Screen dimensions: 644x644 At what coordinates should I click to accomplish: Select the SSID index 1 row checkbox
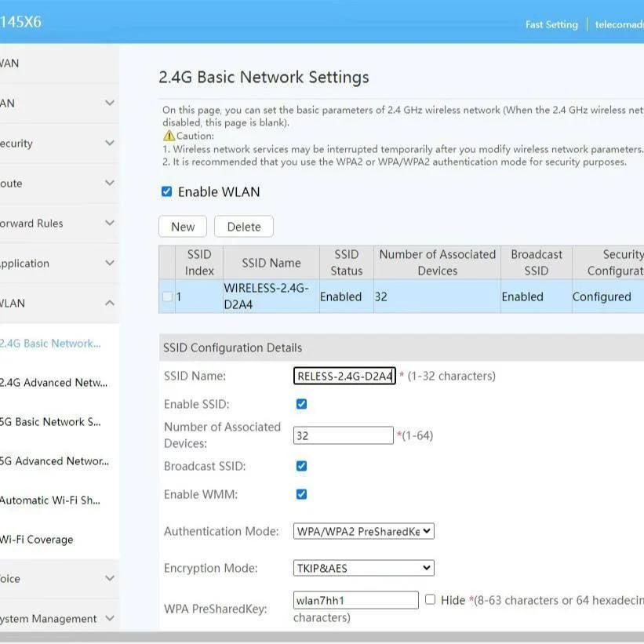pyautogui.click(x=166, y=297)
